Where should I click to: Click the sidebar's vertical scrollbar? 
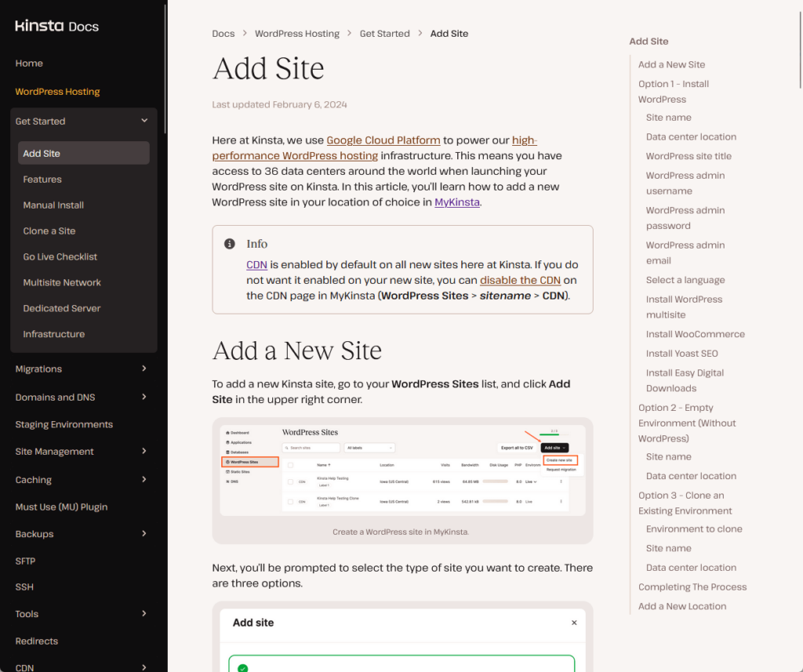(x=165, y=69)
